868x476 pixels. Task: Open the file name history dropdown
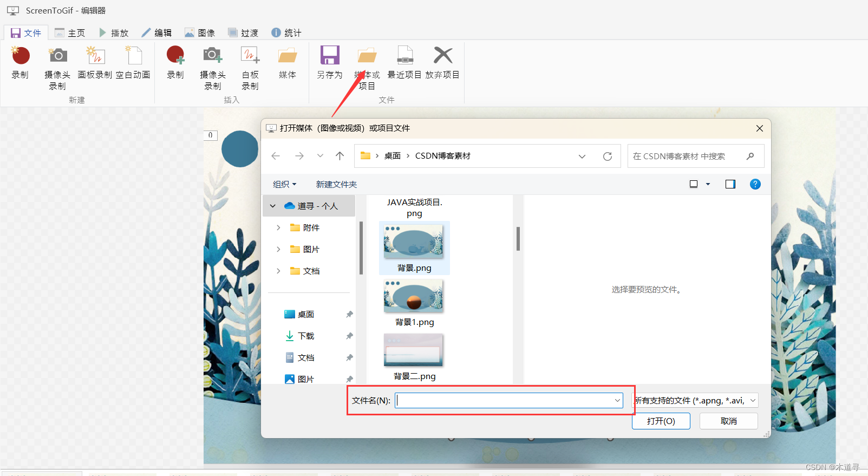617,401
